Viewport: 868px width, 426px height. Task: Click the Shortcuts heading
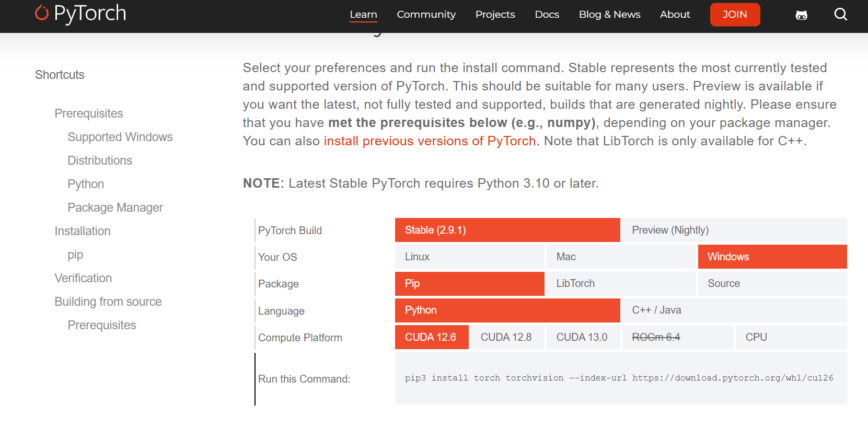[x=60, y=75]
